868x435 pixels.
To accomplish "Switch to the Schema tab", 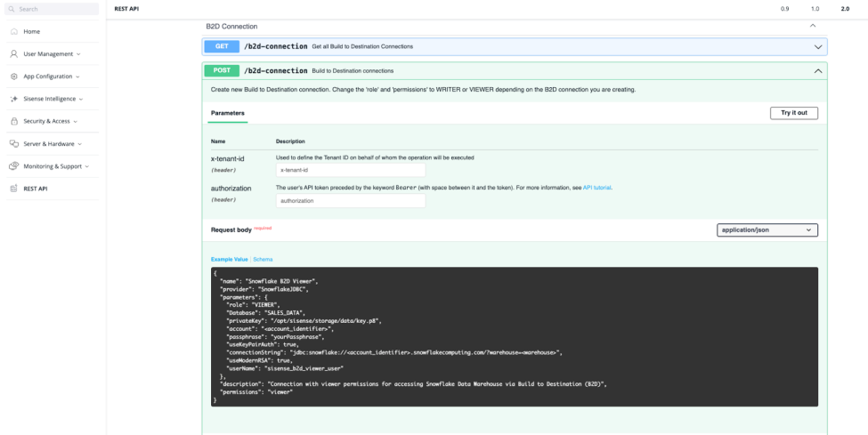I will tap(263, 259).
